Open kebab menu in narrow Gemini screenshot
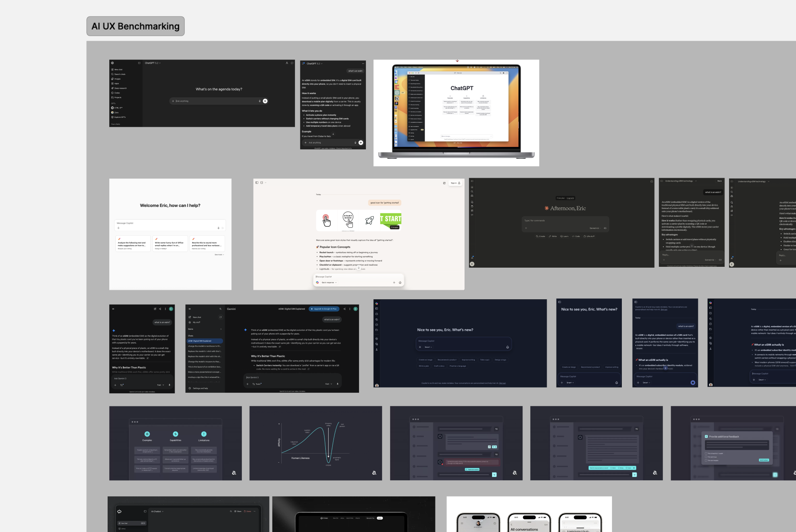 [x=166, y=309]
